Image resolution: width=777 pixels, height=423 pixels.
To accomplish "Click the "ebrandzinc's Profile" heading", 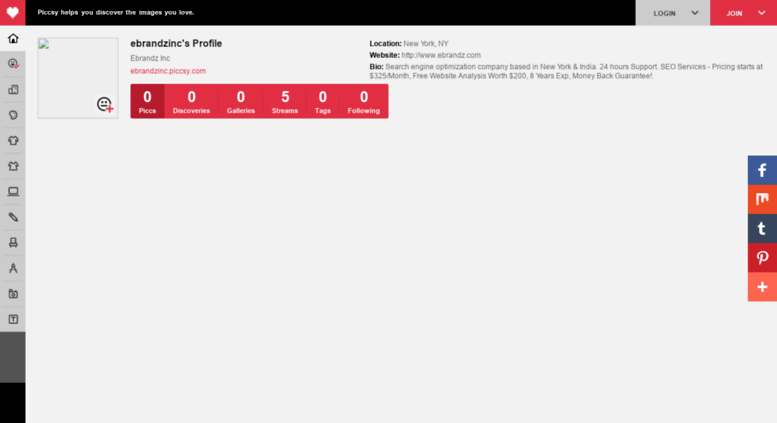I will tap(176, 44).
